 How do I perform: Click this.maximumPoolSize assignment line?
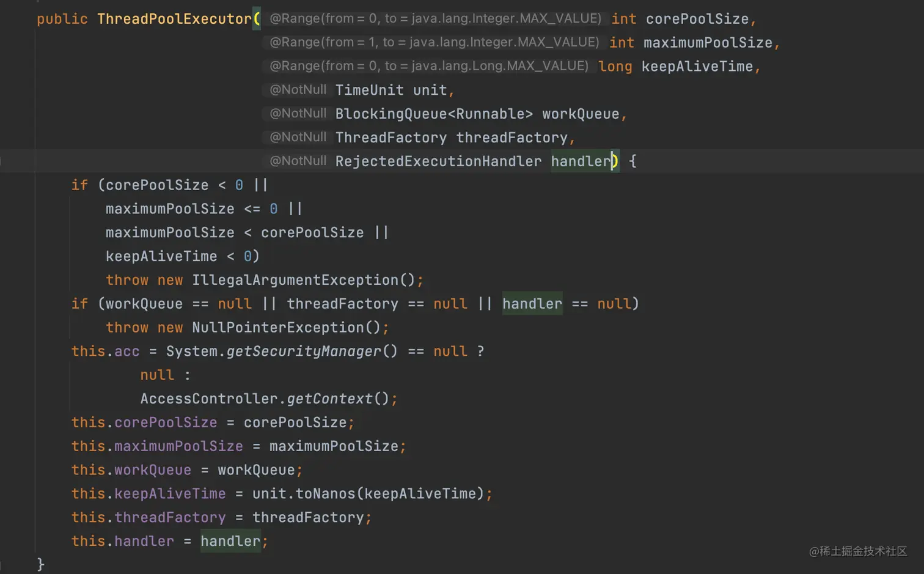point(239,447)
